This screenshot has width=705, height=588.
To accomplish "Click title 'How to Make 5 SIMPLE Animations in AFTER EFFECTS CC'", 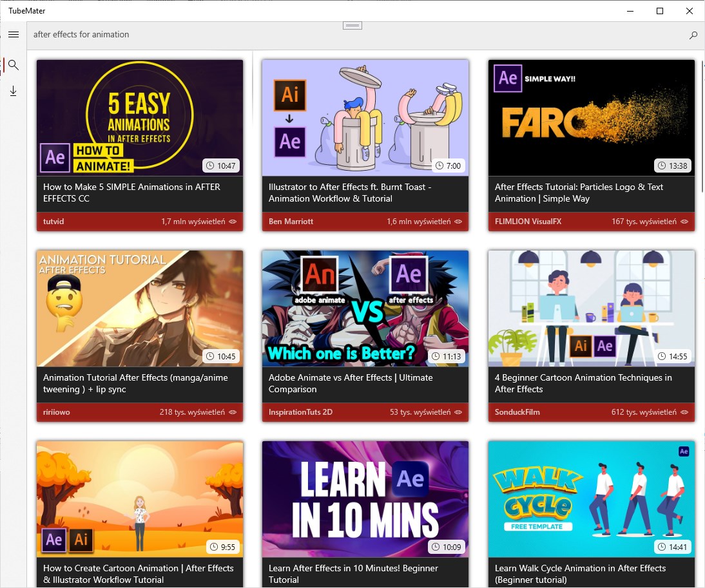I will point(131,193).
